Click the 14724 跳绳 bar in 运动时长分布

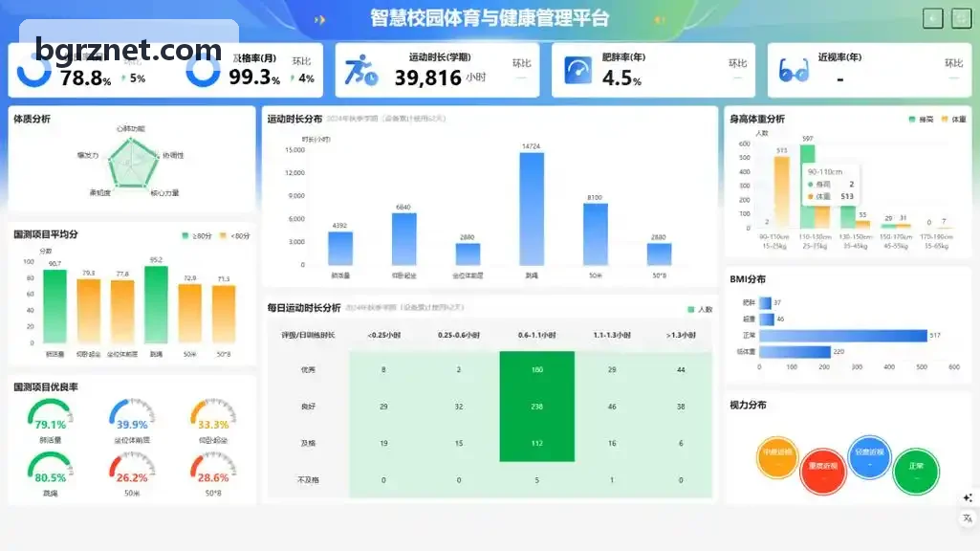[x=532, y=209]
